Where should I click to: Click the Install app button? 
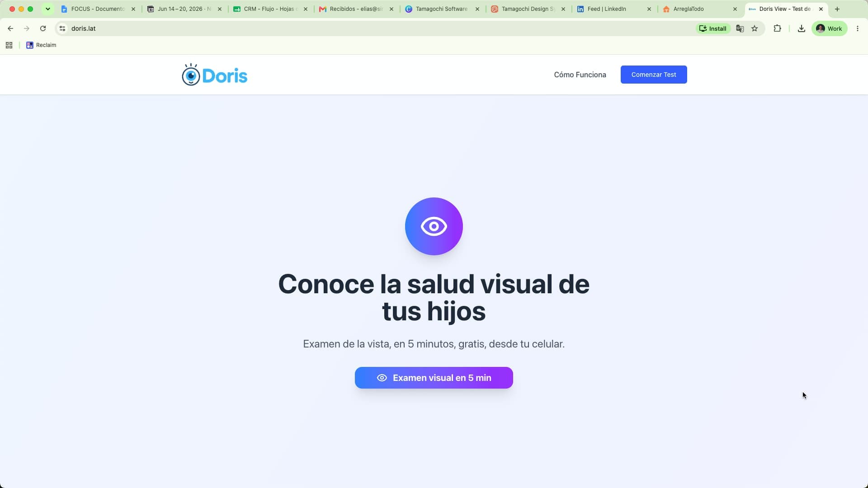[713, 28]
